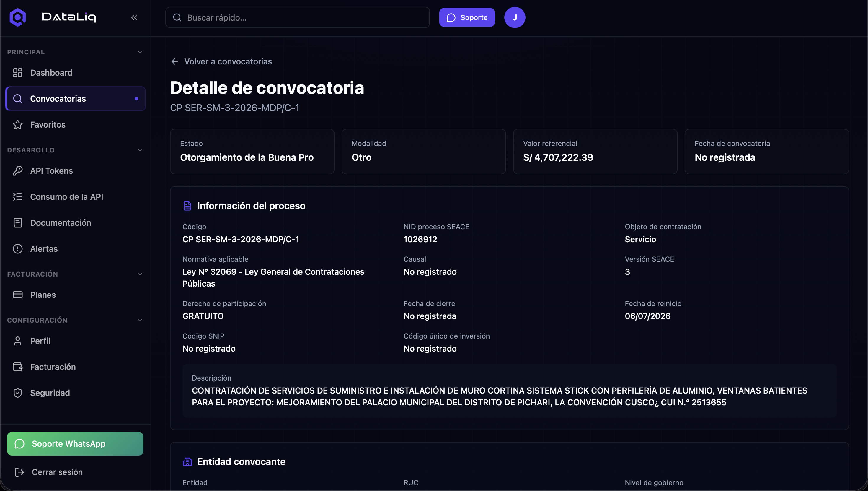Click the chat bubble icon in Soporte button

pyautogui.click(x=451, y=17)
